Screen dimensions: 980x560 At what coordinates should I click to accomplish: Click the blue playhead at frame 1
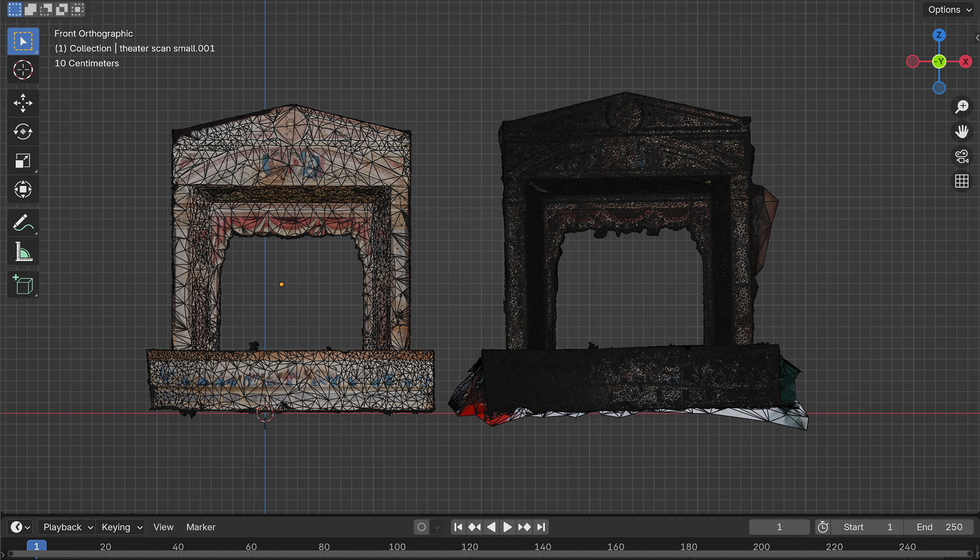tap(36, 546)
